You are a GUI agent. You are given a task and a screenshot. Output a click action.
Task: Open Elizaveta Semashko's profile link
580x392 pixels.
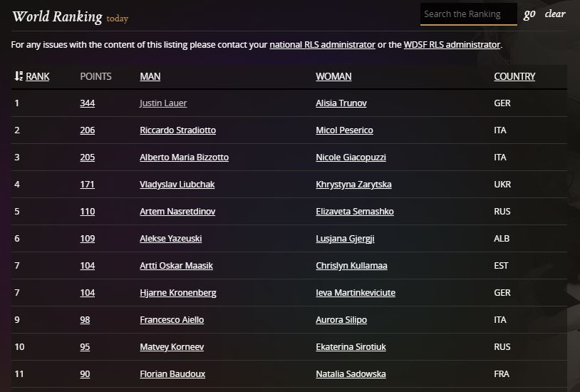point(354,212)
